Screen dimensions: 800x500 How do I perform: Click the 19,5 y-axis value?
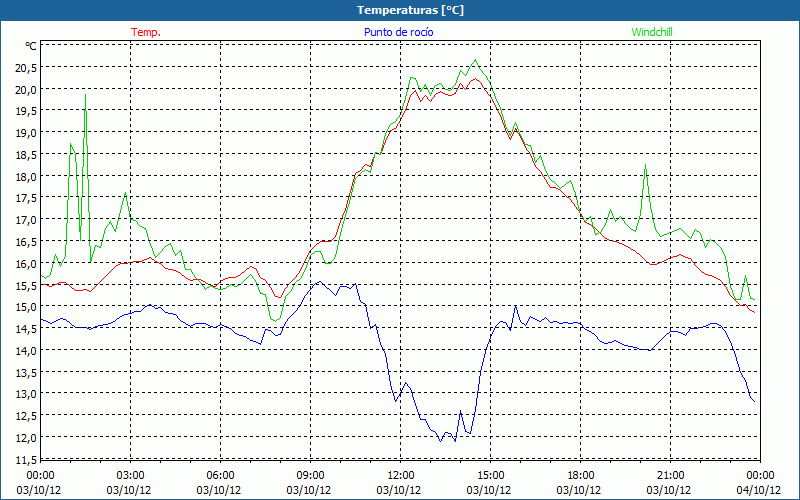[x=26, y=111]
